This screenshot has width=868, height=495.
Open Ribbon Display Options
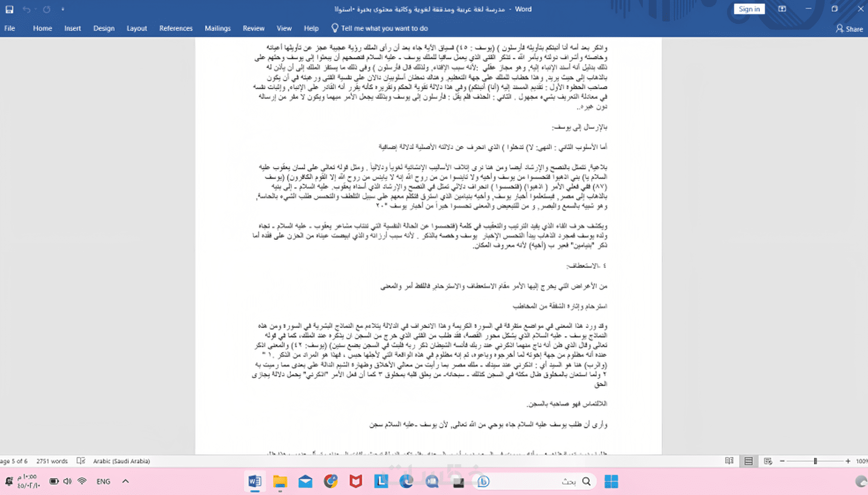click(782, 9)
